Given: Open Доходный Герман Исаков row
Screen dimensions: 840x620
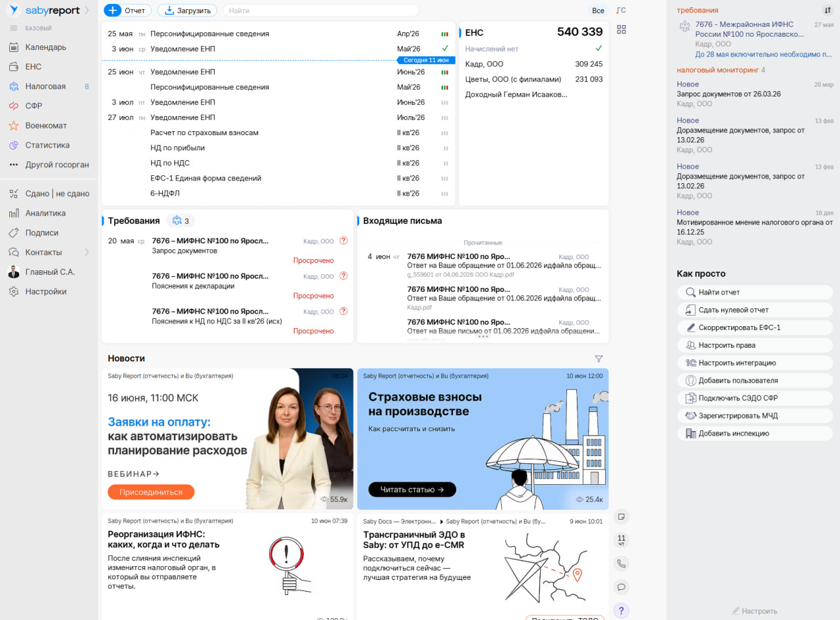Looking at the screenshot, I should pyautogui.click(x=534, y=94).
